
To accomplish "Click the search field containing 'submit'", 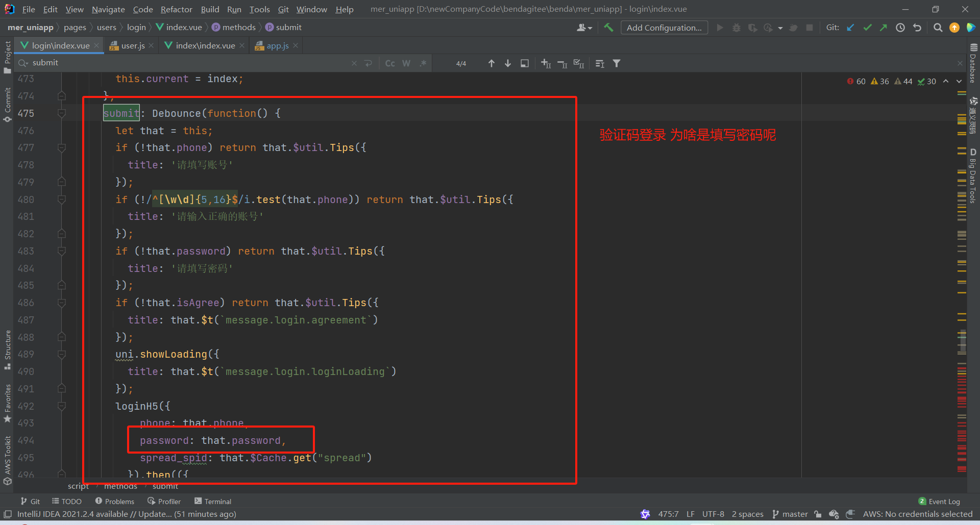I will pyautogui.click(x=189, y=63).
